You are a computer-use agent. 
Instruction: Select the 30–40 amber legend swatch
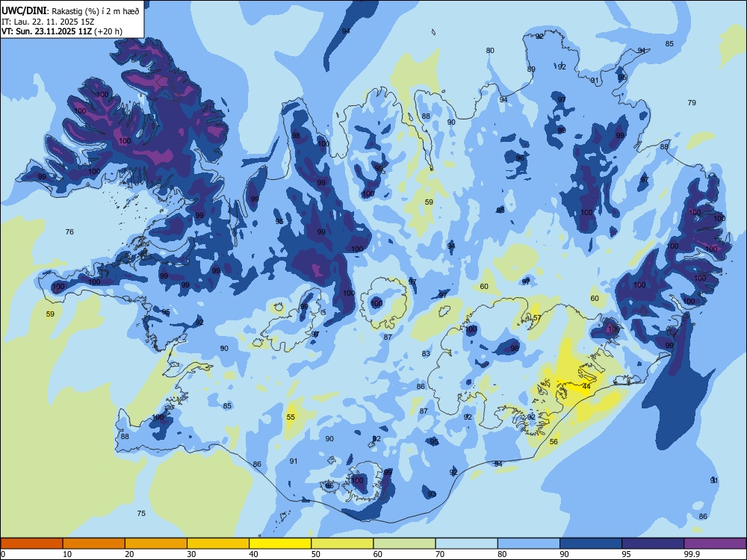click(218, 544)
